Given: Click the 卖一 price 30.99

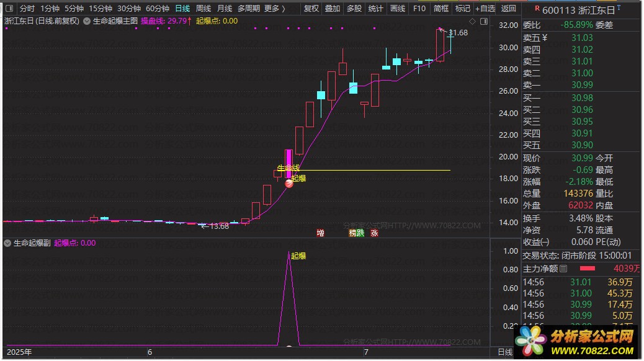Looking at the screenshot, I should point(582,85).
